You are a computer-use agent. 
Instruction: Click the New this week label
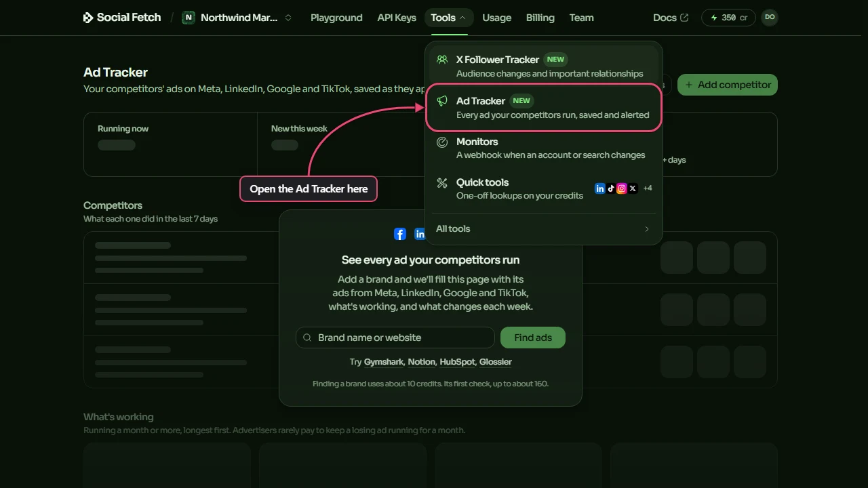[x=299, y=129]
